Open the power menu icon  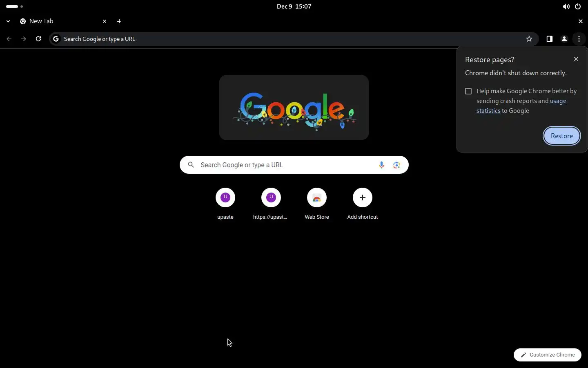pos(578,7)
